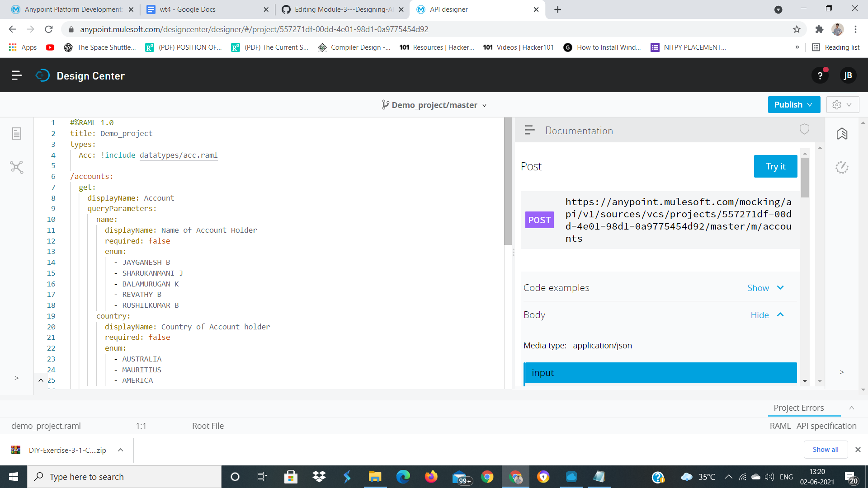Open the DIY-Exercise-3-1 zip download
This screenshot has height=488, width=868.
[59, 450]
